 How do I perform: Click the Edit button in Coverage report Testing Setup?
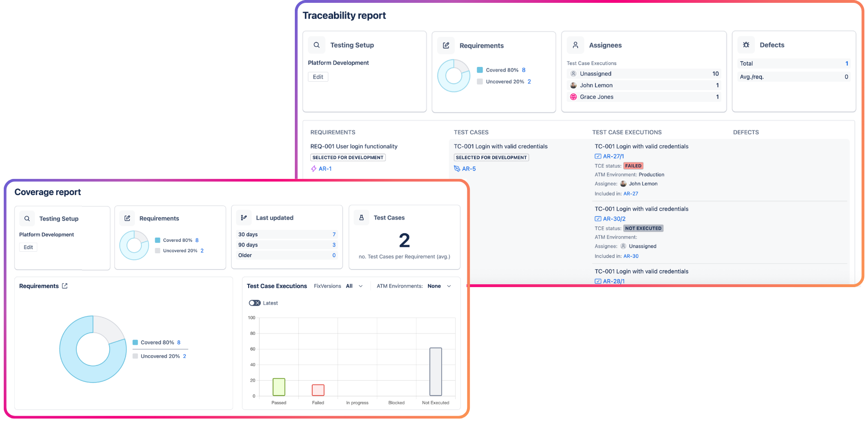28,247
